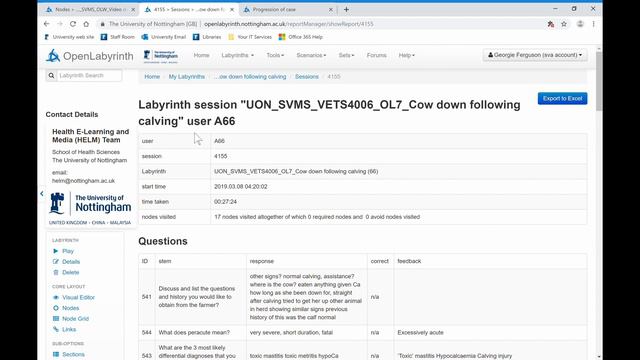The height and width of the screenshot is (360, 640).
Task: Open the translate icon in the address bar
Action: coord(551,24)
